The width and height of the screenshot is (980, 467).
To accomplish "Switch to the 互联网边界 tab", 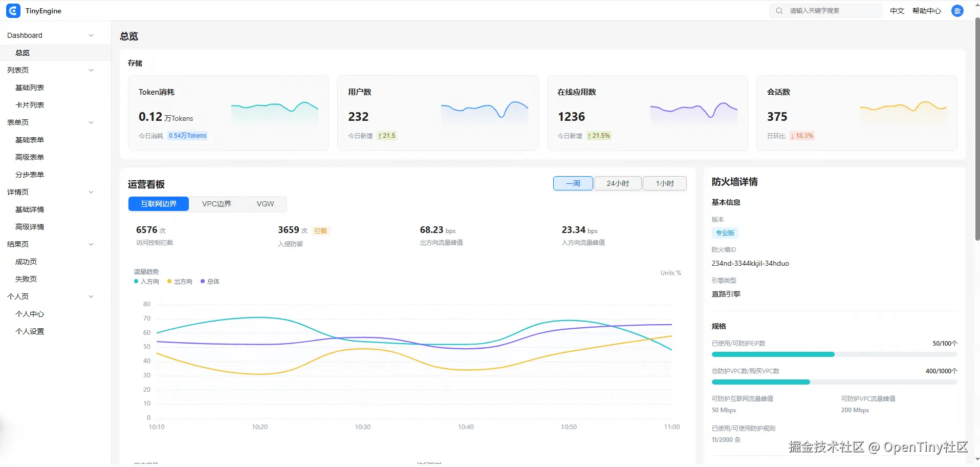I will click(159, 204).
